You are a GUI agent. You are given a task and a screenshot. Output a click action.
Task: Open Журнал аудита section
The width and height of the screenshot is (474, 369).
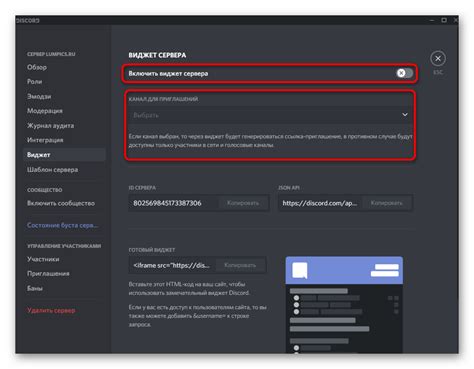click(x=51, y=126)
